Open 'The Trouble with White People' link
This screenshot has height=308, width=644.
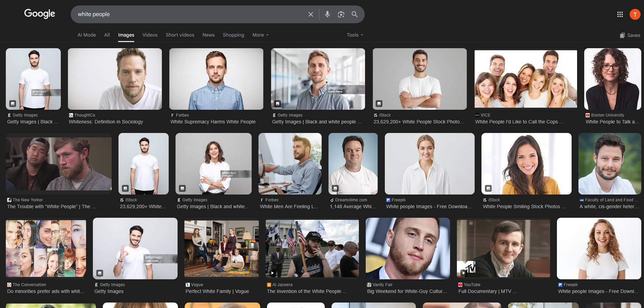pyautogui.click(x=51, y=206)
